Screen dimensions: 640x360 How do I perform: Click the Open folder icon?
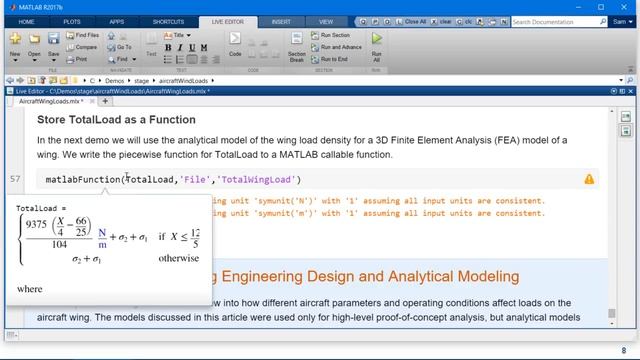[34, 39]
